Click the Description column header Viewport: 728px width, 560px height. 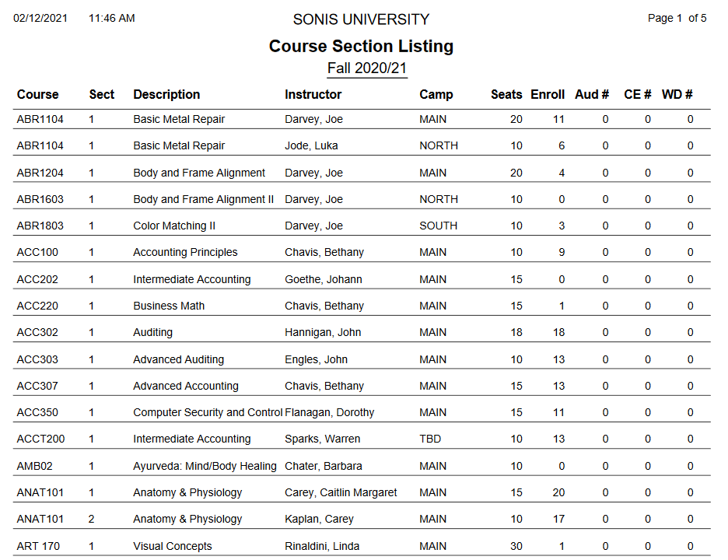tap(166, 95)
